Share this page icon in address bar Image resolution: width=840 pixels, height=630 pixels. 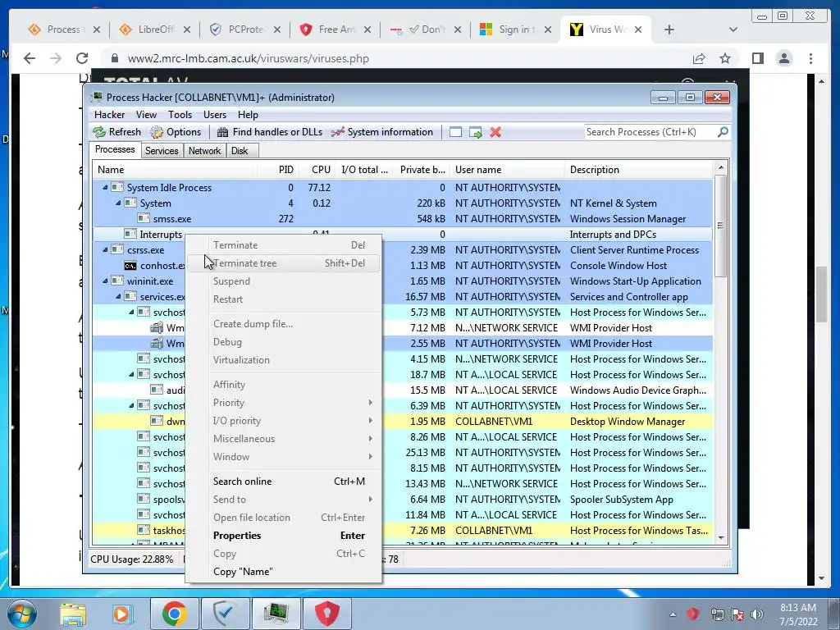[x=699, y=58]
